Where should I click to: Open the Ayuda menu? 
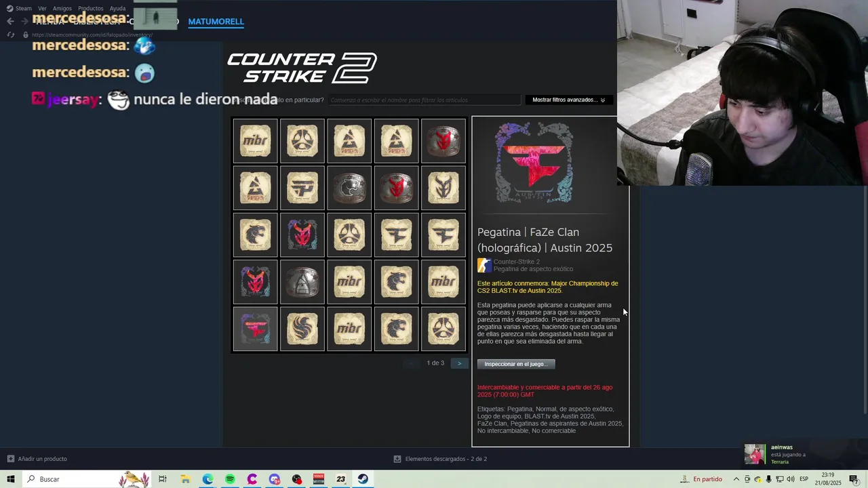coord(118,8)
